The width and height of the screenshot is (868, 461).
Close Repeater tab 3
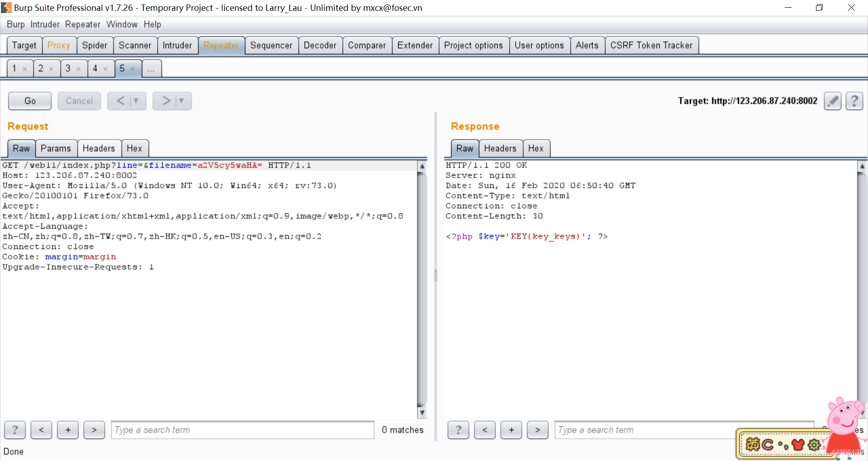[x=79, y=69]
